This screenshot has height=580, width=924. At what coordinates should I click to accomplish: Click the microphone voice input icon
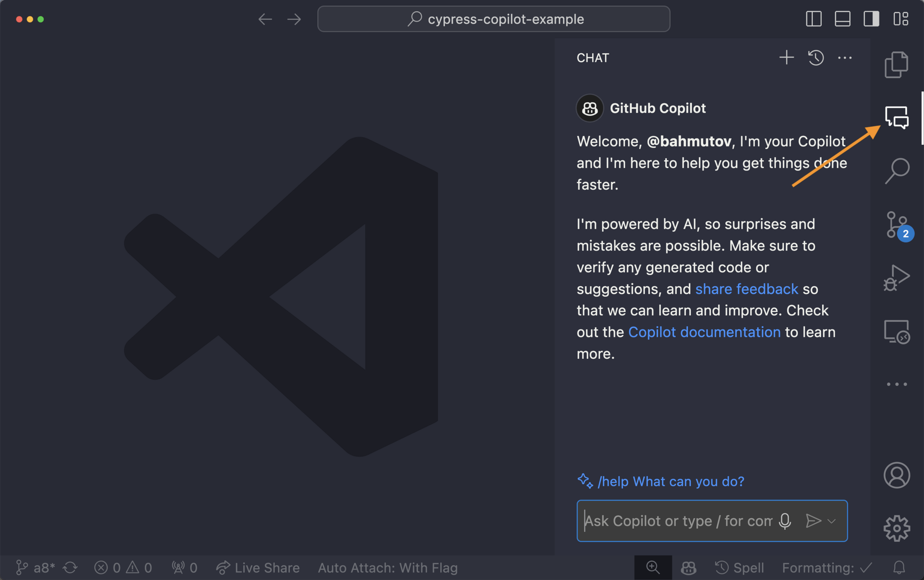785,521
